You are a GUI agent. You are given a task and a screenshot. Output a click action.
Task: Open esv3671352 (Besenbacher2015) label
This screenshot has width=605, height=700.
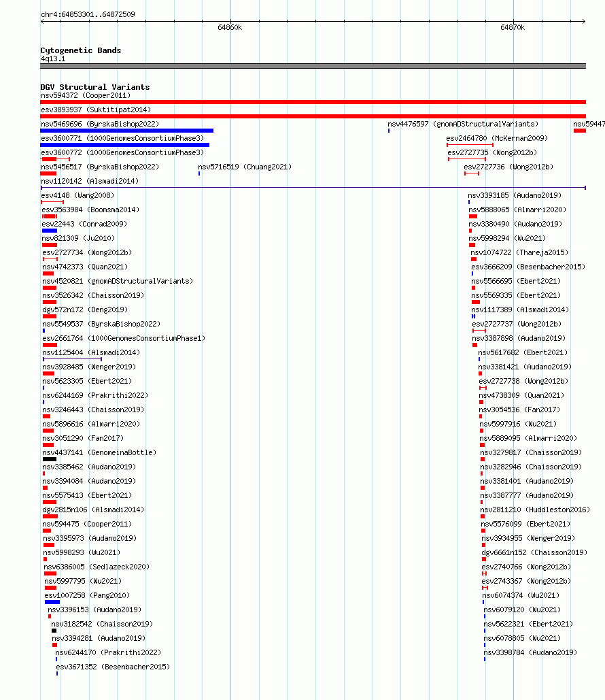pos(113,667)
